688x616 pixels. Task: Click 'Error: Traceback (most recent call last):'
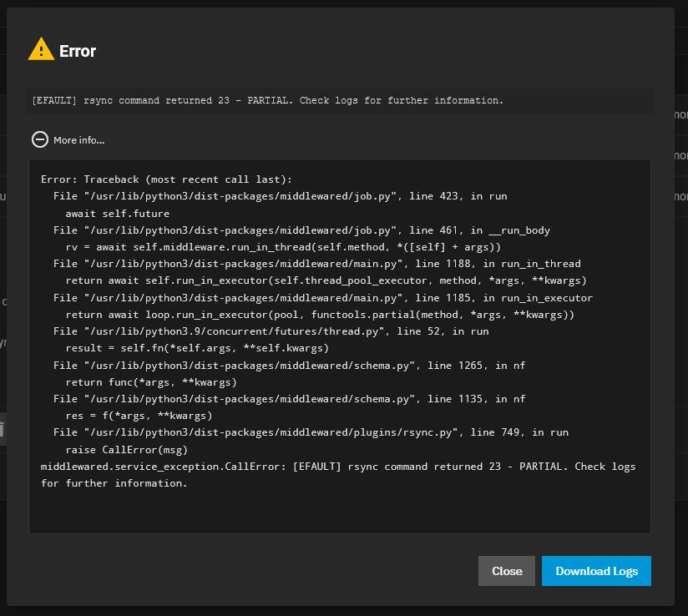click(166, 179)
